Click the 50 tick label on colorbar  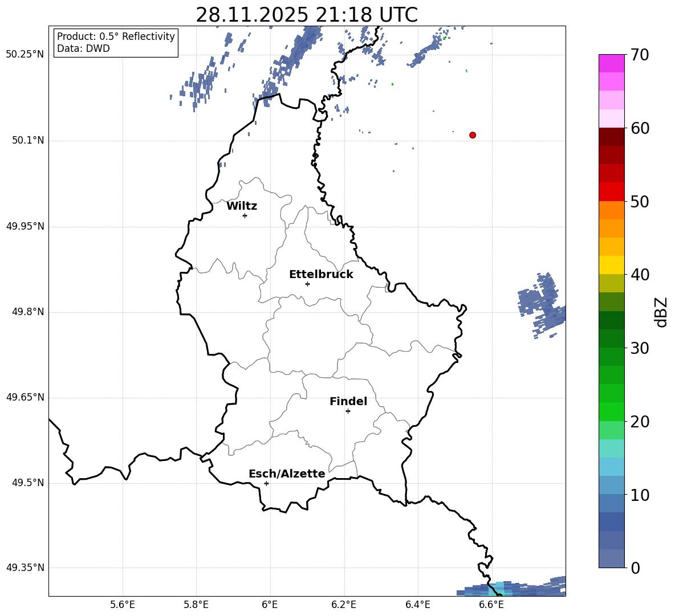click(x=640, y=201)
